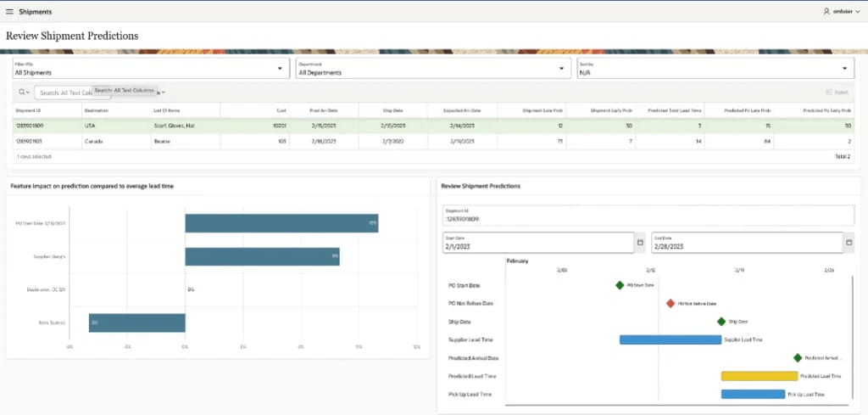
Task: Click the magnifier search icon in table toolbar
Action: [x=22, y=92]
